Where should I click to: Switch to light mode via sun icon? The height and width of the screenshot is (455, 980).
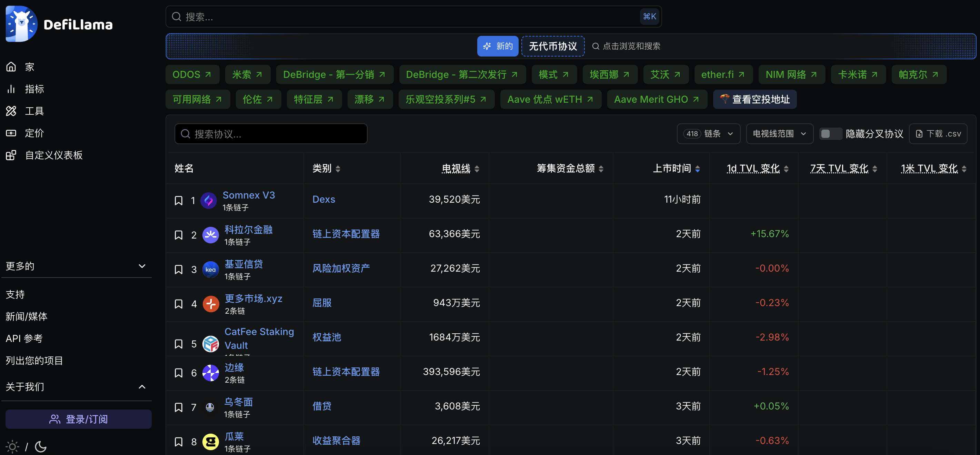click(12, 446)
